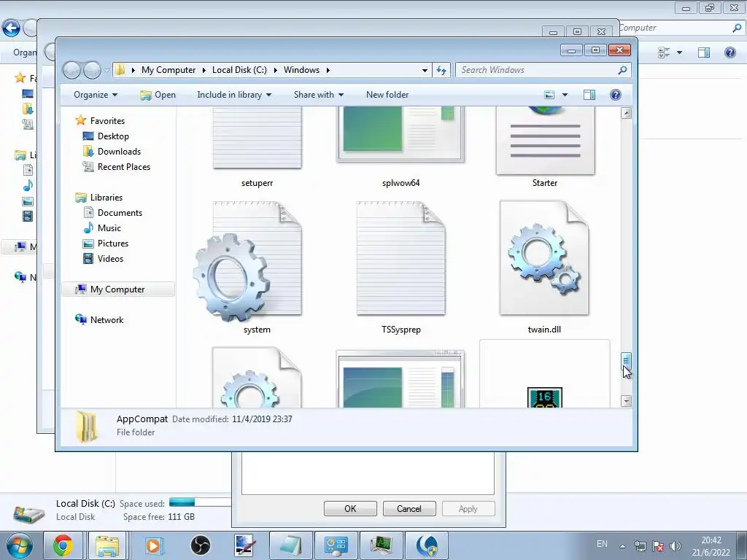Screen dimensions: 747x560
Task: Expand the arrow after My Computer breadcrumb
Action: pos(204,70)
